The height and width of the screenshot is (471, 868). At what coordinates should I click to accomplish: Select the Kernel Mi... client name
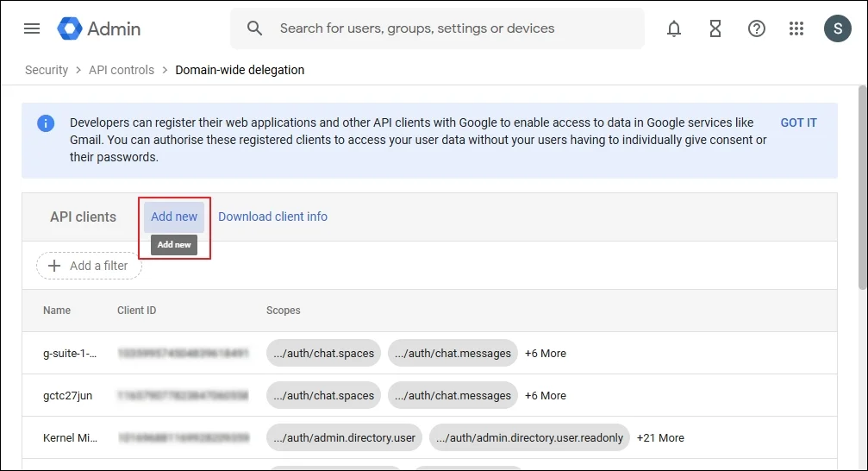71,437
